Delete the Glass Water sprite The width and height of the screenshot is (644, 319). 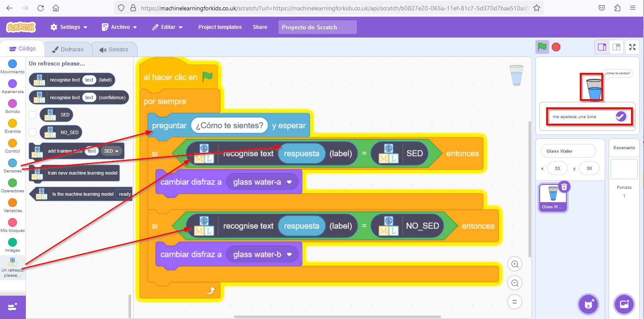(x=564, y=186)
